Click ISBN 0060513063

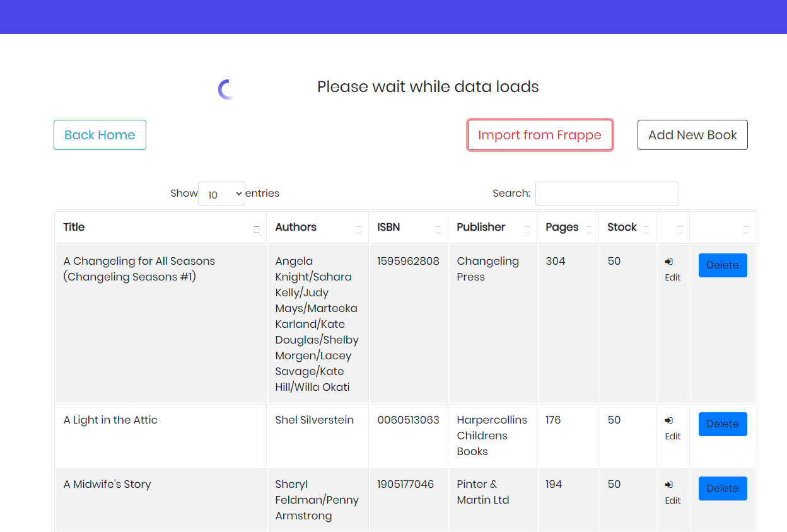coord(409,420)
